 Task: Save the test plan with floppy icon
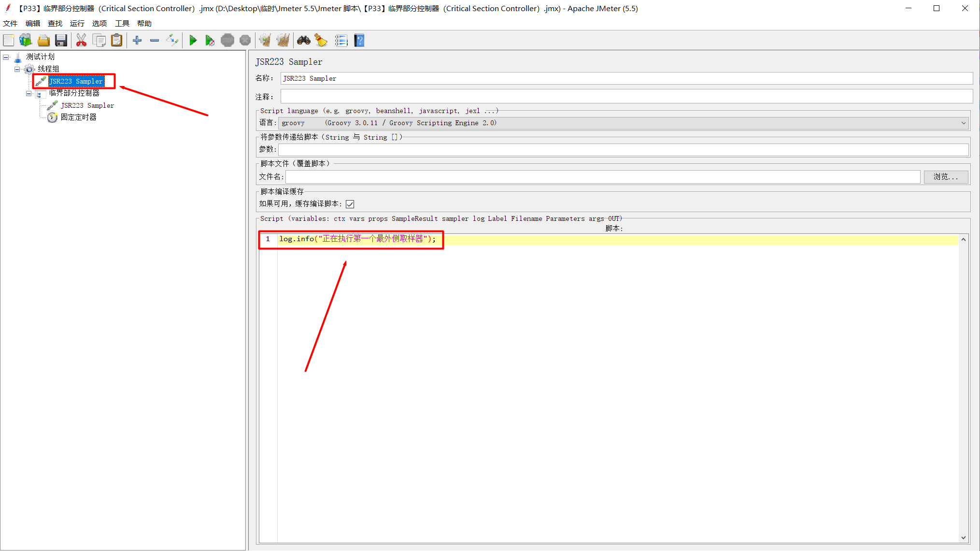pos(61,41)
